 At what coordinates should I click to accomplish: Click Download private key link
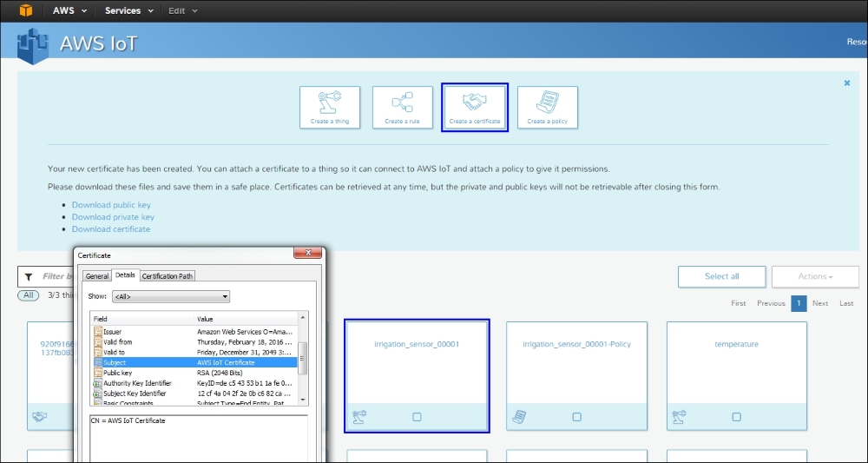113,217
